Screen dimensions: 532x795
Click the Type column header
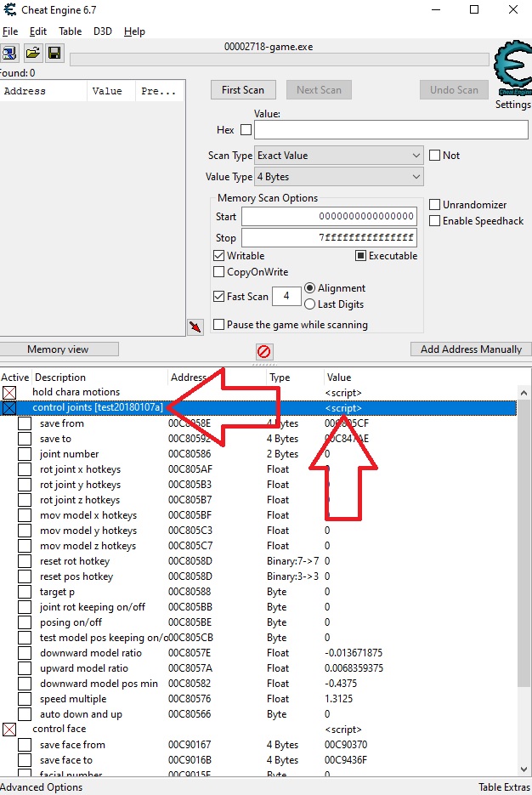click(295, 378)
